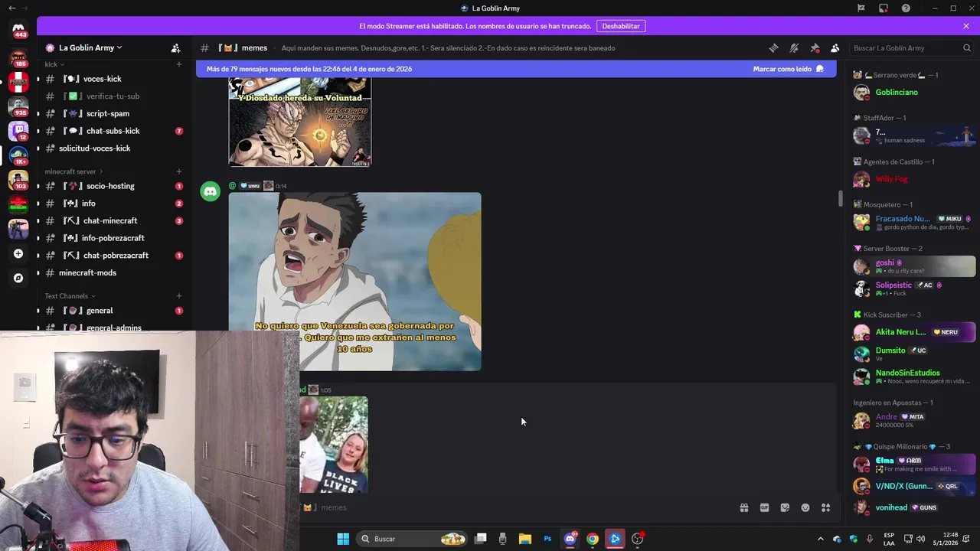The height and width of the screenshot is (551, 980).
Task: Click the new messages banner text
Action: point(309,69)
